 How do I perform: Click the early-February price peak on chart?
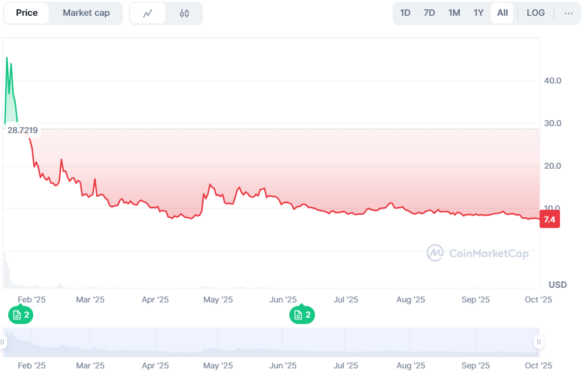tap(7, 58)
